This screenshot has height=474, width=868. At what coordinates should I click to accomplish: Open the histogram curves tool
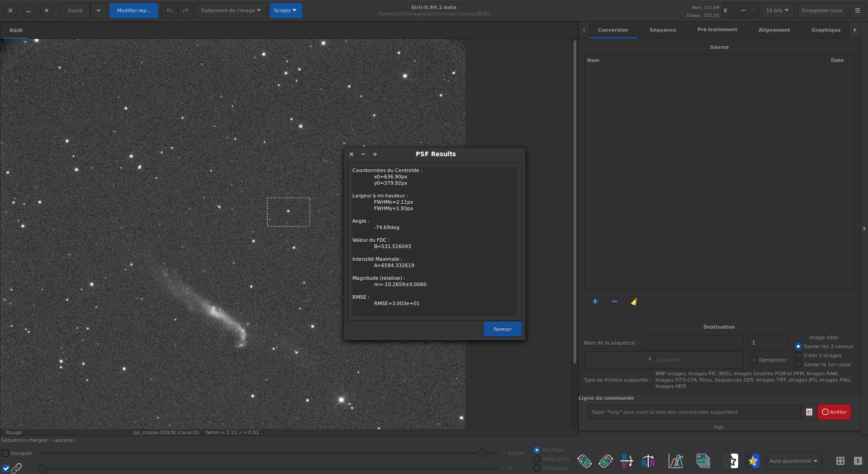click(x=676, y=461)
